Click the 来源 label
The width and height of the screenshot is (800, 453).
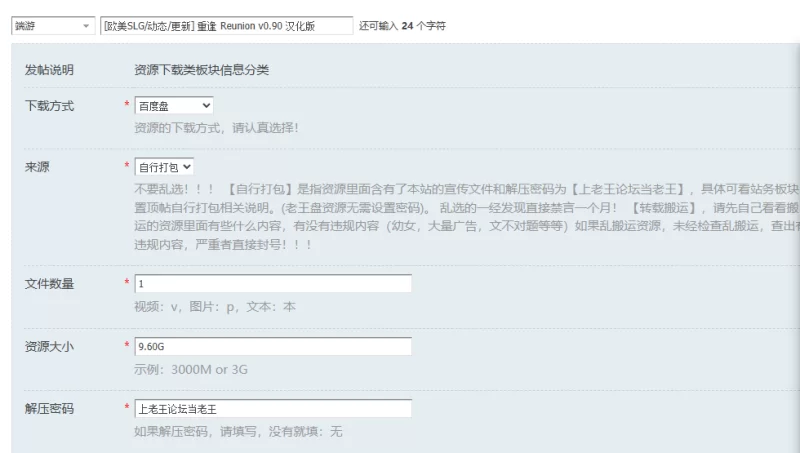point(37,167)
